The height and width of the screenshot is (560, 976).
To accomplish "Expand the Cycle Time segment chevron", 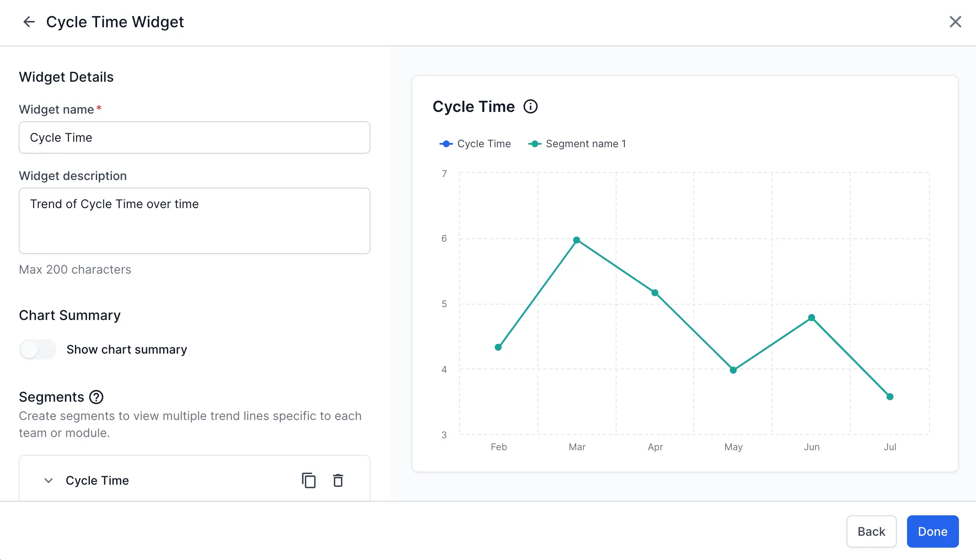I will [49, 480].
